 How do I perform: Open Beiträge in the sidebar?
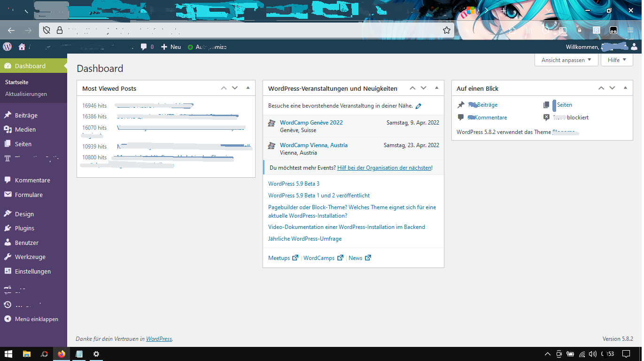33,115
